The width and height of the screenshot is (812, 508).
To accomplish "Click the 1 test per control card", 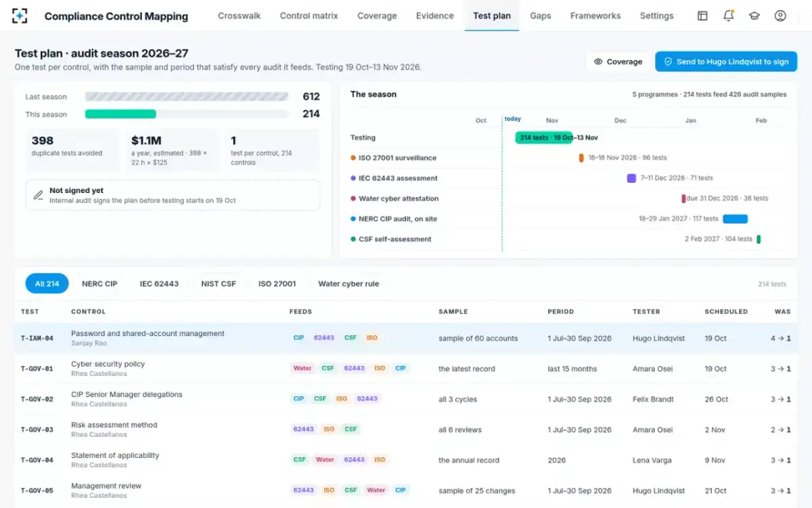I will [x=272, y=150].
